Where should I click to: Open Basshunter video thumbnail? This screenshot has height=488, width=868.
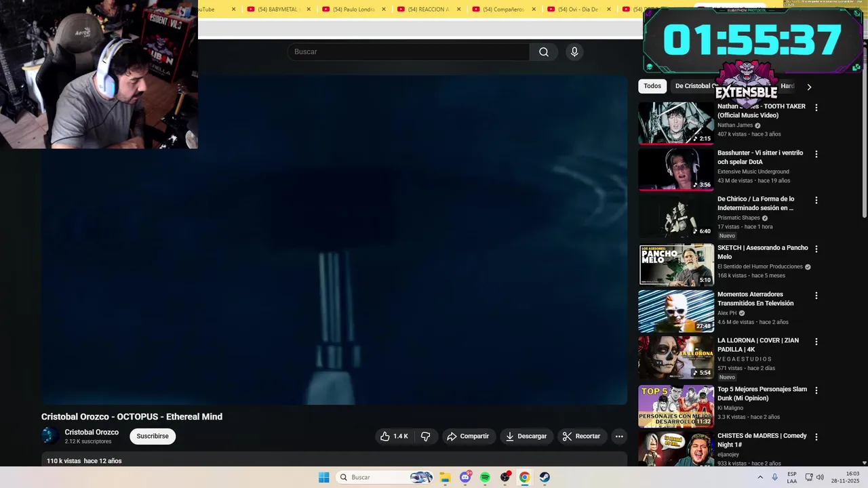tap(676, 169)
